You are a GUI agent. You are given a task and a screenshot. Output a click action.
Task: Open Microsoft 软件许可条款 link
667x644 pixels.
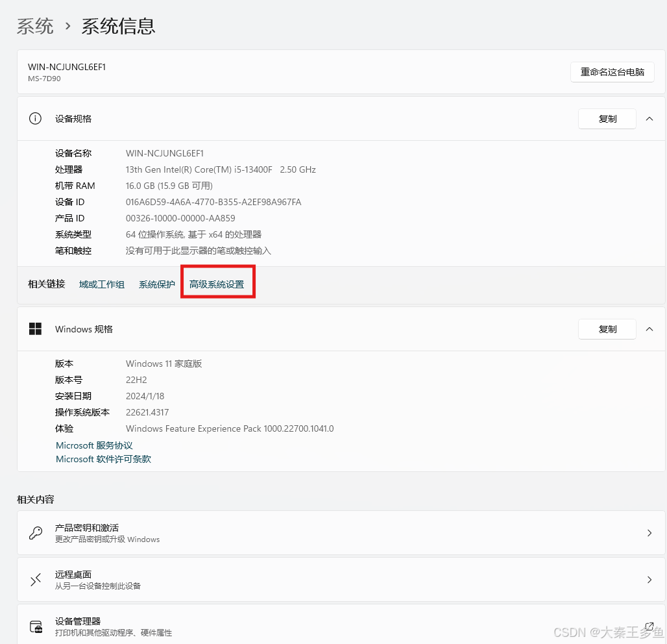point(103,459)
